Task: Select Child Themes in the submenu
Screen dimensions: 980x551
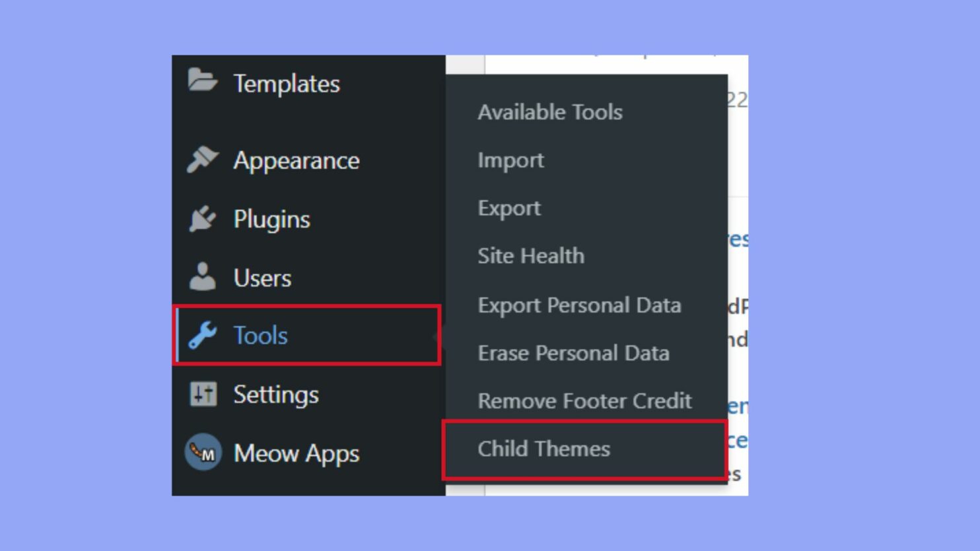Action: (543, 448)
